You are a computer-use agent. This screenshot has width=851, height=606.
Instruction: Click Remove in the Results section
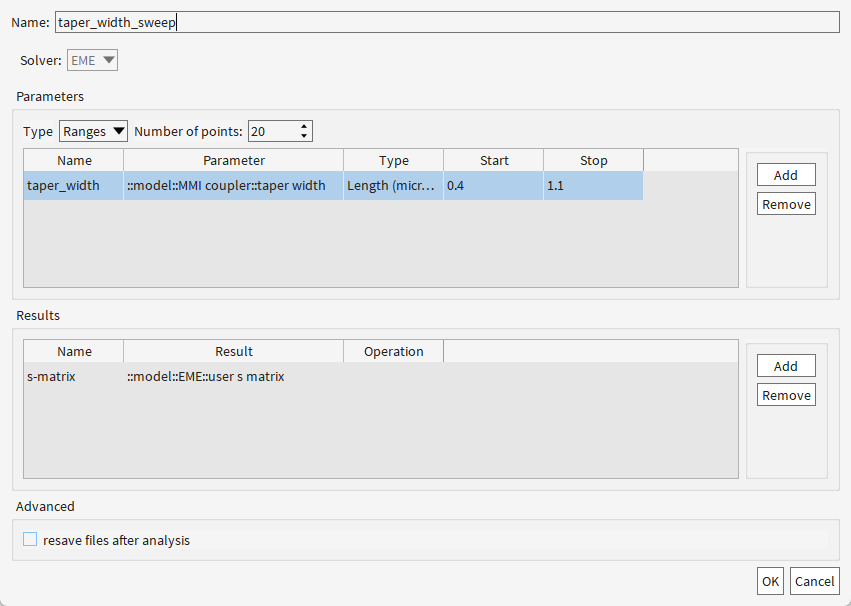pyautogui.click(x=786, y=395)
